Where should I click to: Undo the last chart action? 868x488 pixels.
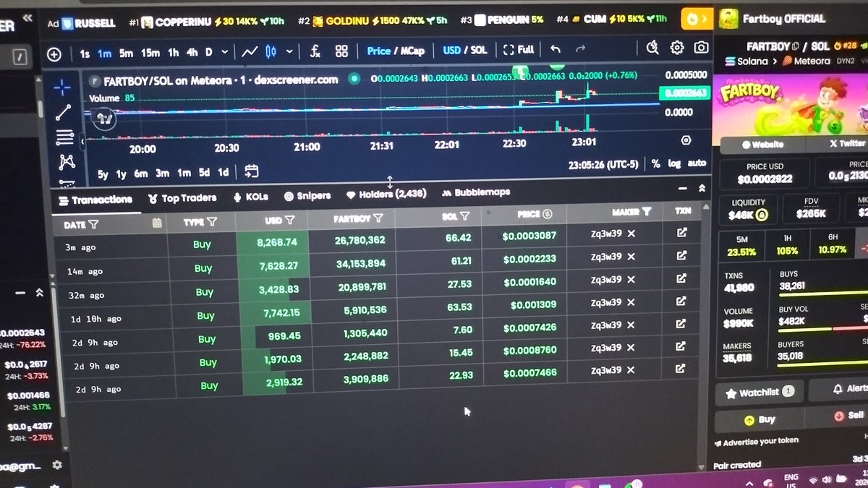(x=555, y=49)
